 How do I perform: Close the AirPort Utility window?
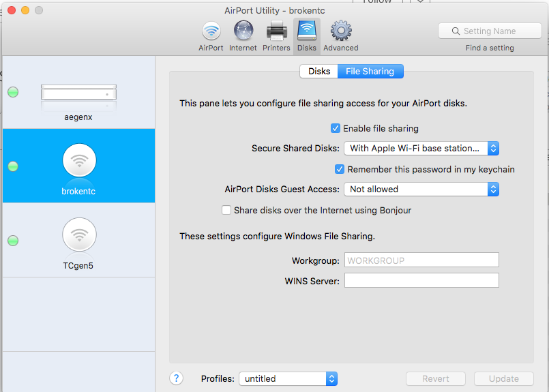click(x=12, y=10)
